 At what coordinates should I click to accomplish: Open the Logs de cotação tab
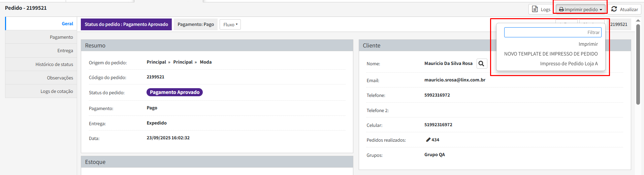[57, 91]
